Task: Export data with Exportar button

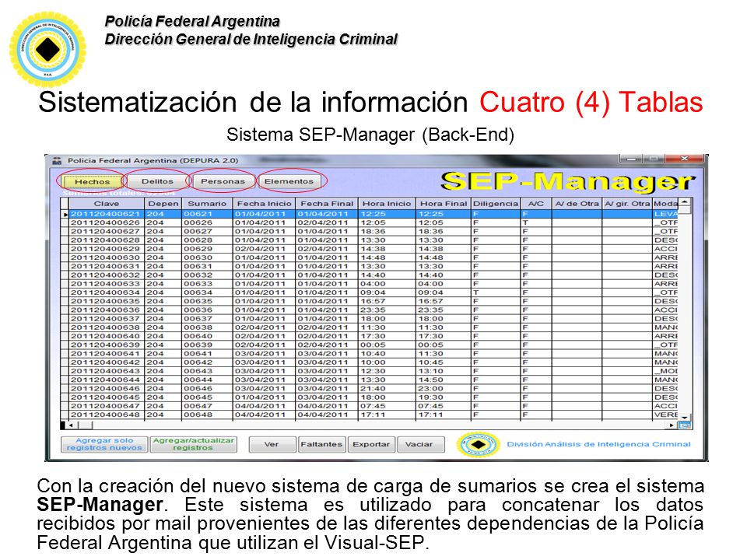Action: pos(371,444)
